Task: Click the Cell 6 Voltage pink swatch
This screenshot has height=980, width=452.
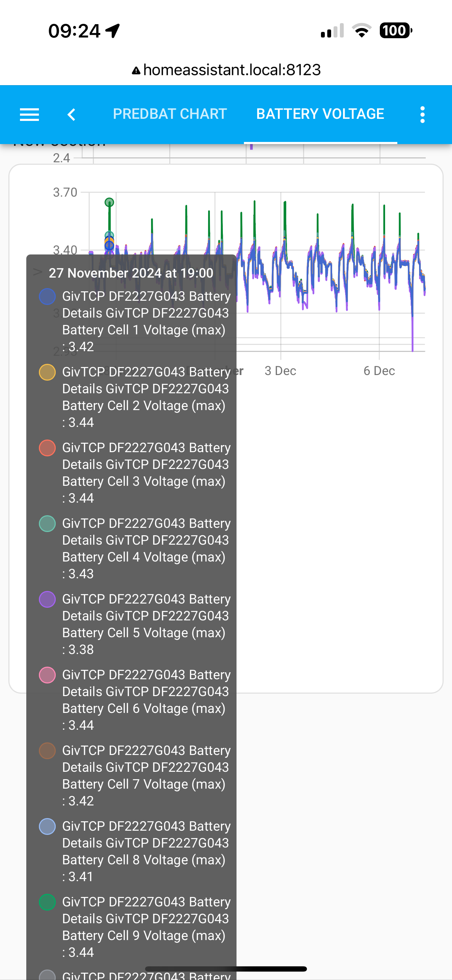Action: 47,675
